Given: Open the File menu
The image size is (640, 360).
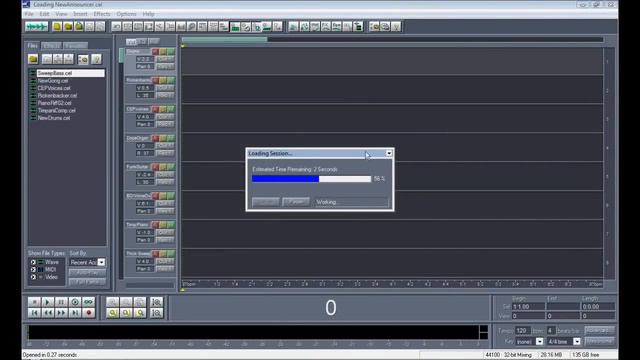Looking at the screenshot, I should [29, 14].
